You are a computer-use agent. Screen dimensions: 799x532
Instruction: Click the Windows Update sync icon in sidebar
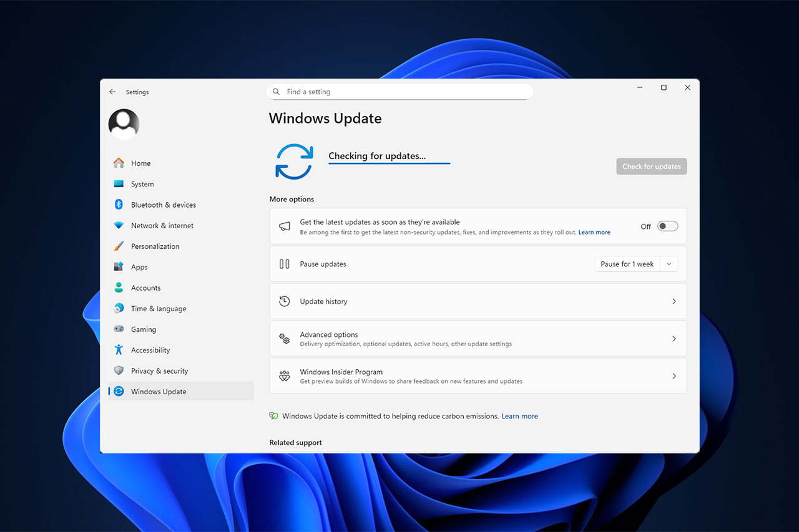pos(119,392)
